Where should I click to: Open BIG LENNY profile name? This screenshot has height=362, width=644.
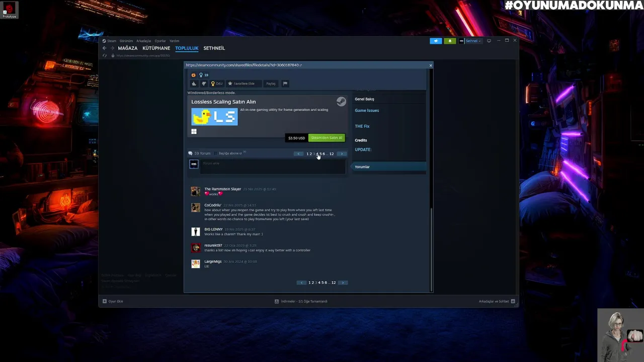click(213, 229)
